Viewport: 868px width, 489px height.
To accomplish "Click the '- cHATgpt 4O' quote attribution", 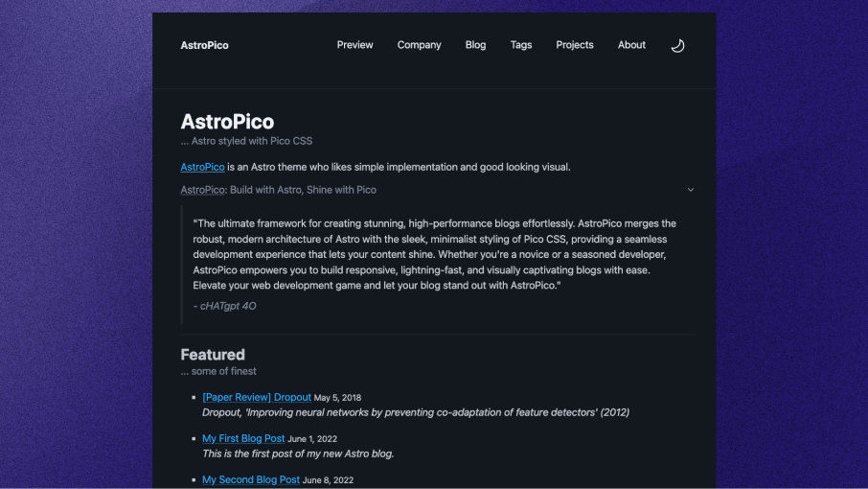I will (x=225, y=306).
